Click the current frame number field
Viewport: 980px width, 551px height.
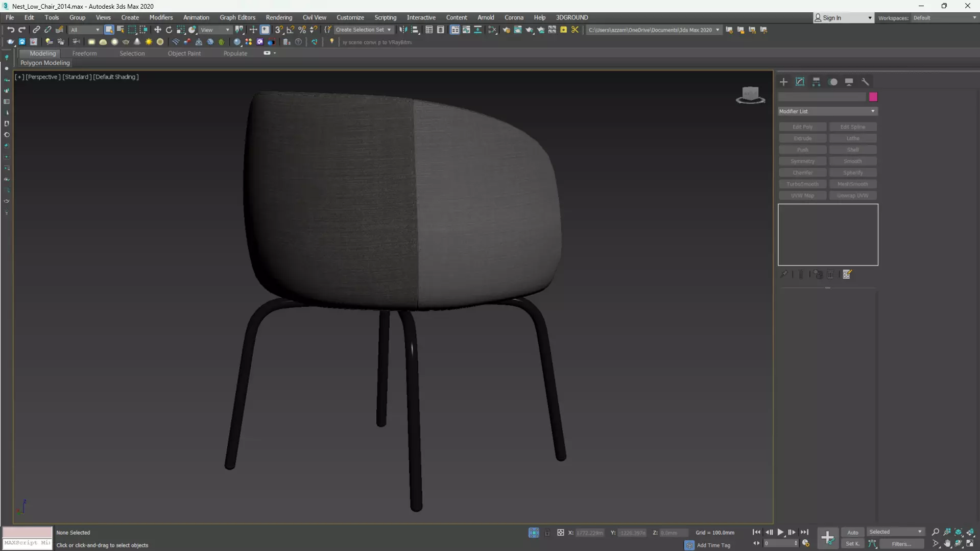pyautogui.click(x=780, y=543)
